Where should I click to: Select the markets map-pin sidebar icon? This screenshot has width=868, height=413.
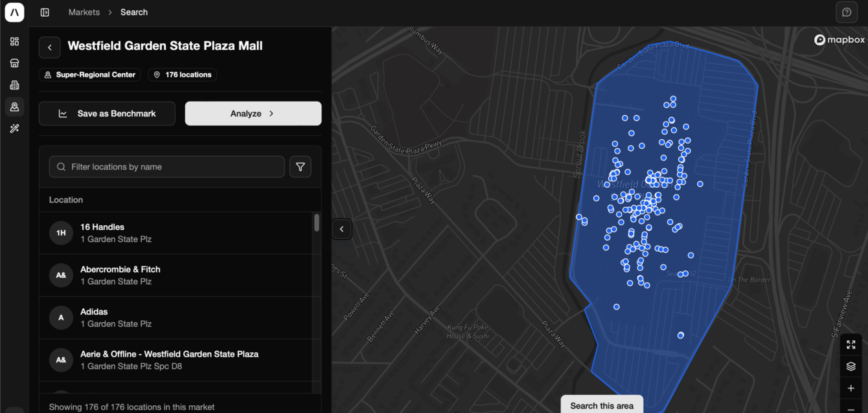[14, 107]
